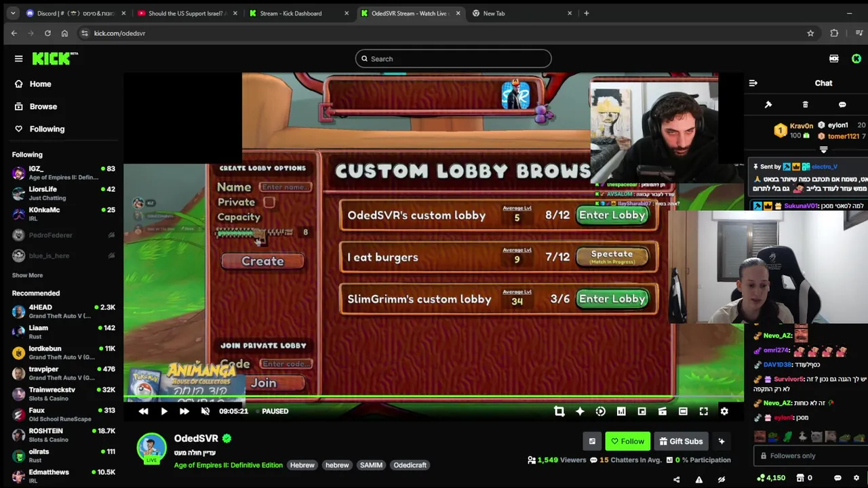Open a new browser tab
This screenshot has width=868, height=488.
point(587,14)
